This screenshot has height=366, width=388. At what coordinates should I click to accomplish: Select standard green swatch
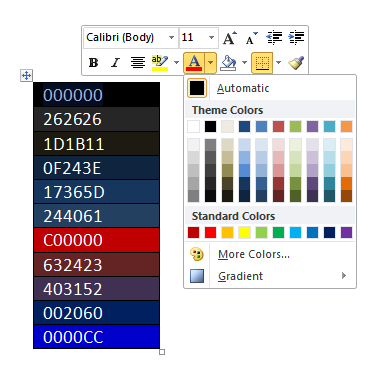pyautogui.click(x=279, y=232)
